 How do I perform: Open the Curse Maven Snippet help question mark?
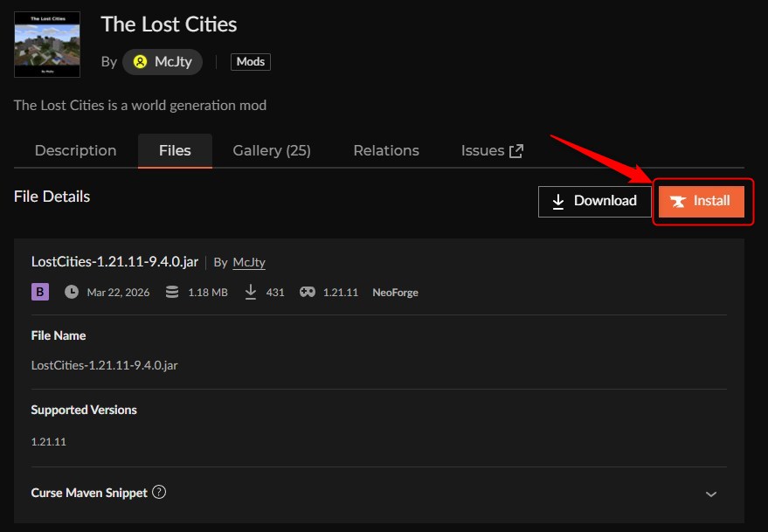158,492
